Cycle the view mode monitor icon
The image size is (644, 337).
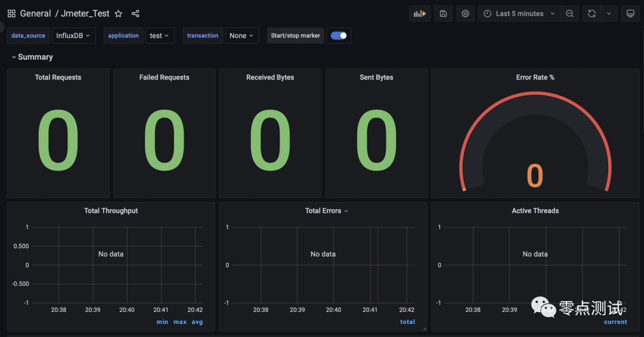pyautogui.click(x=630, y=14)
